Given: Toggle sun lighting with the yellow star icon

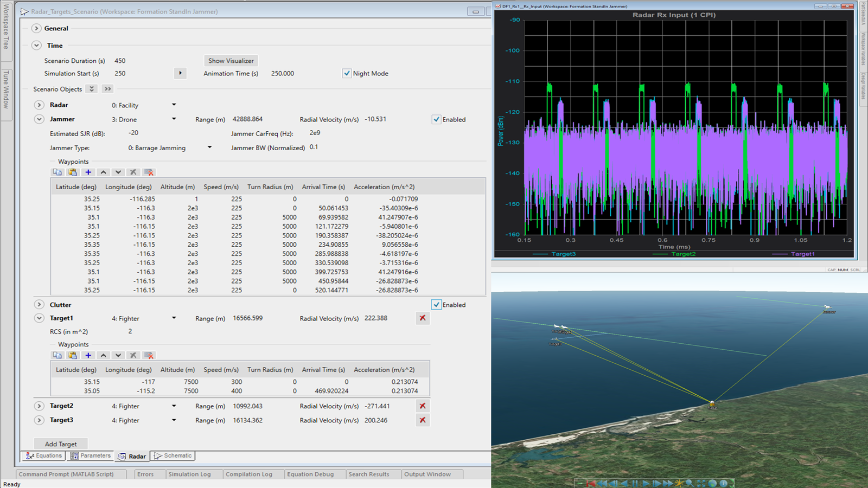Looking at the screenshot, I should coord(680,482).
